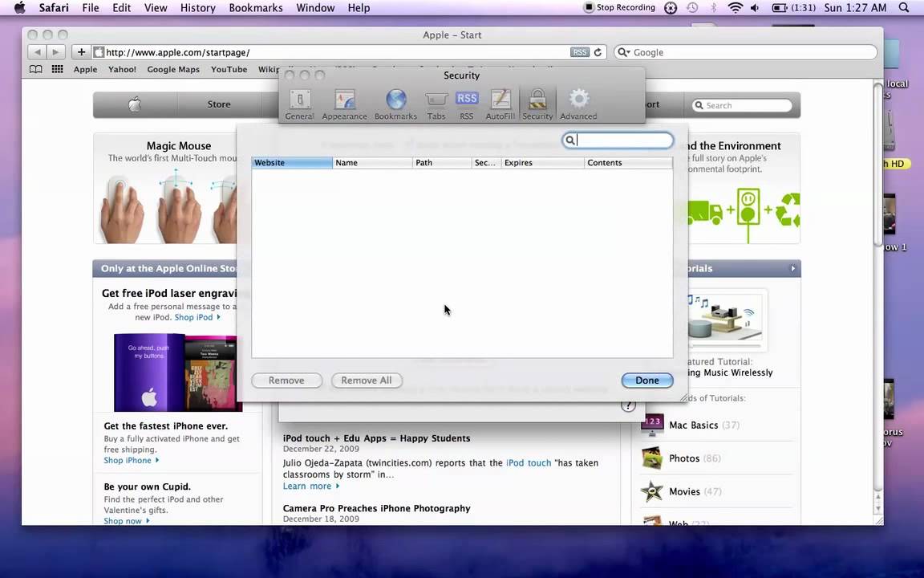Open the Bookmarks preferences pane
This screenshot has height=578, width=924.
[395, 105]
